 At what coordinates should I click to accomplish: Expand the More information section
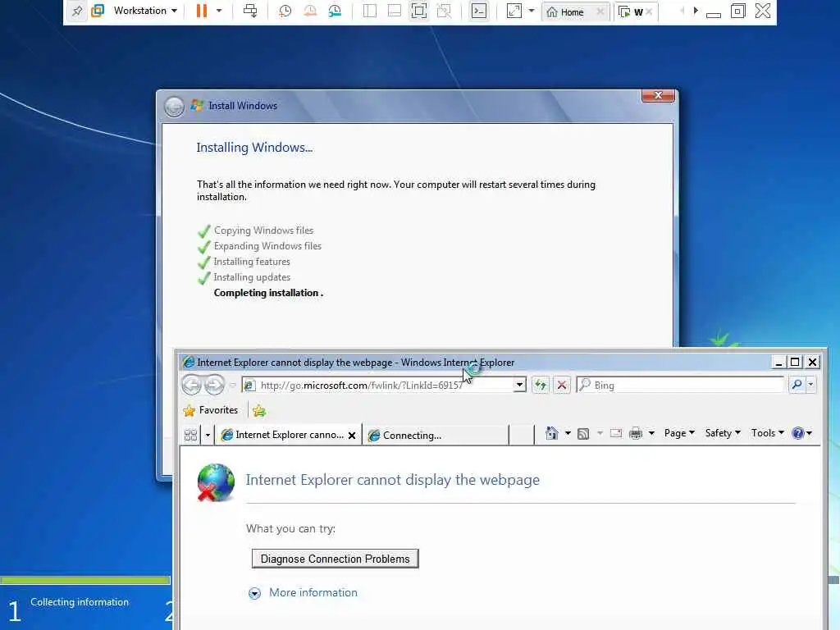[x=254, y=593]
